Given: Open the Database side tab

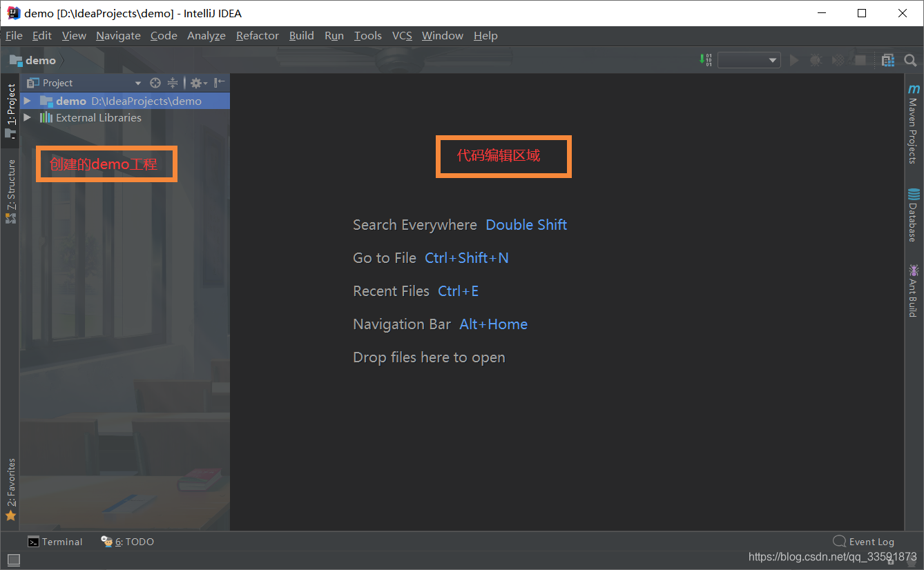Looking at the screenshot, I should pos(914,215).
